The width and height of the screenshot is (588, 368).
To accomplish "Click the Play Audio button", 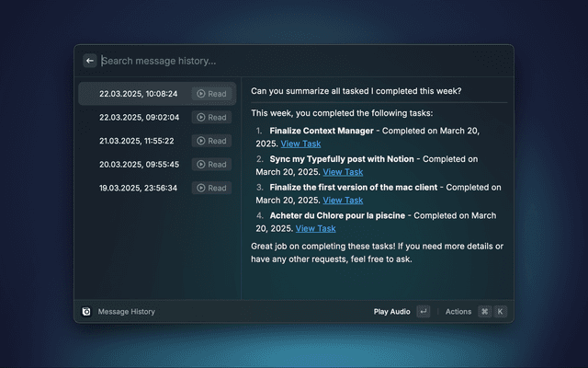I will 391,312.
